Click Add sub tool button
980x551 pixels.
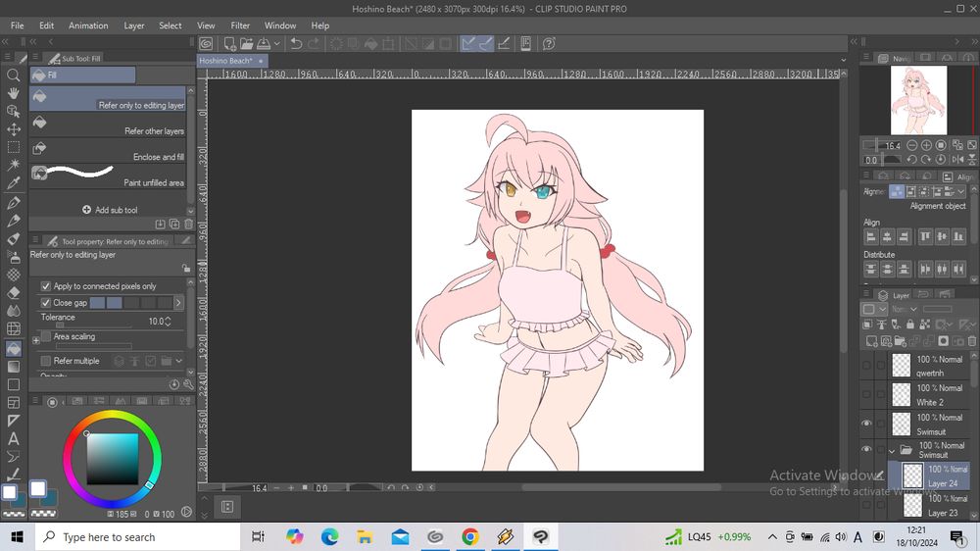(x=110, y=210)
